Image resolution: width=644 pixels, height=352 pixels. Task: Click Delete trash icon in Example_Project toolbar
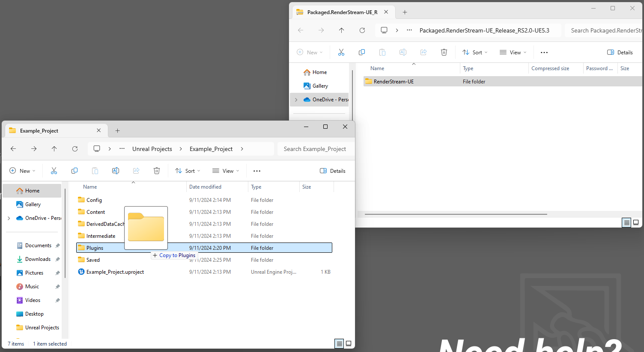(157, 171)
